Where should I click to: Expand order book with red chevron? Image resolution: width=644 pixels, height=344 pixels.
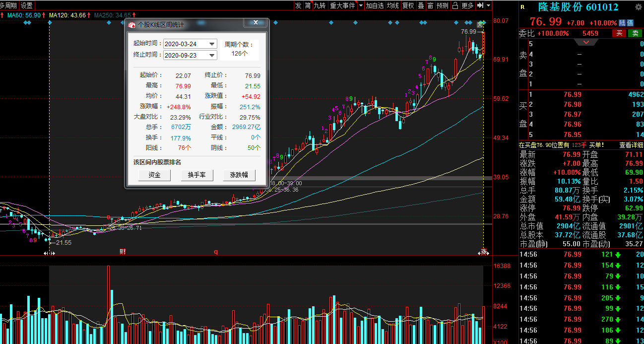click(x=586, y=42)
